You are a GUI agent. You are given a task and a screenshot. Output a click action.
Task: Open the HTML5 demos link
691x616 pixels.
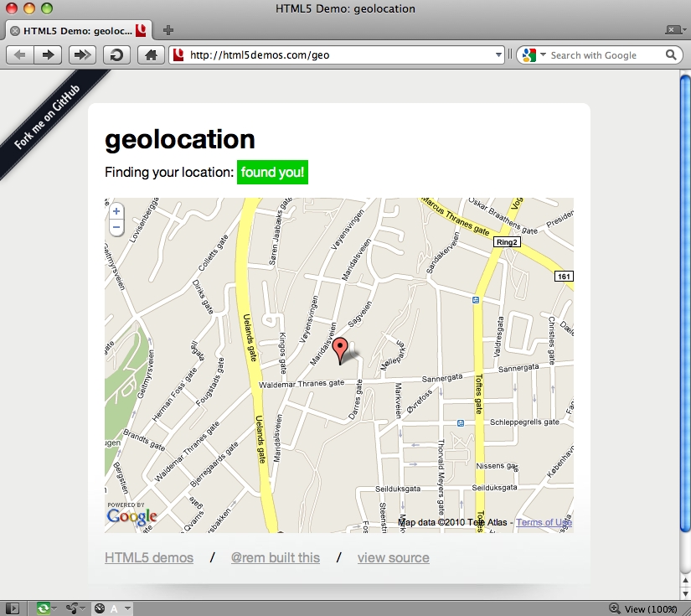coord(149,557)
